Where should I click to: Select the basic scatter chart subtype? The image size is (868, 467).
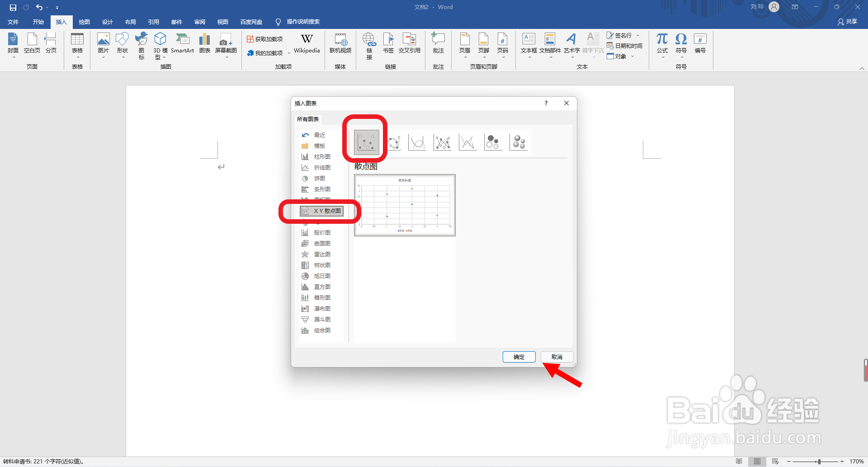[x=367, y=142]
